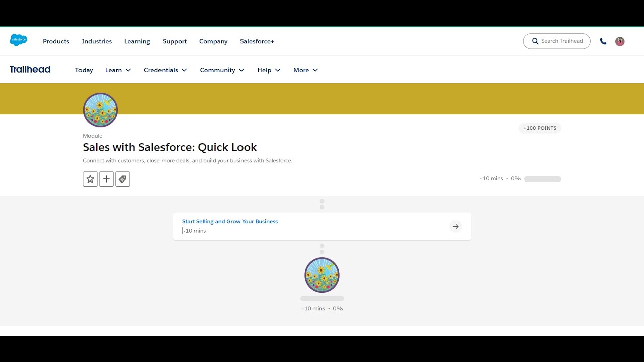Click the +100 POINTS badge
644x362 pixels.
click(x=540, y=128)
